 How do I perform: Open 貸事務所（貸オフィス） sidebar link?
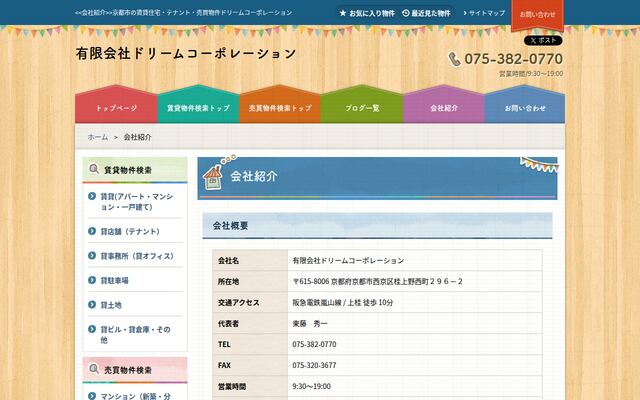(137, 256)
